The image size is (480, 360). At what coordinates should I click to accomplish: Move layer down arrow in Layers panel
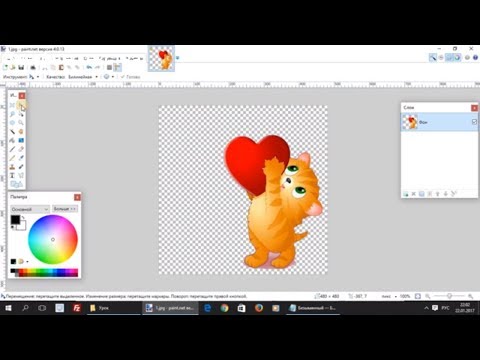point(446,194)
